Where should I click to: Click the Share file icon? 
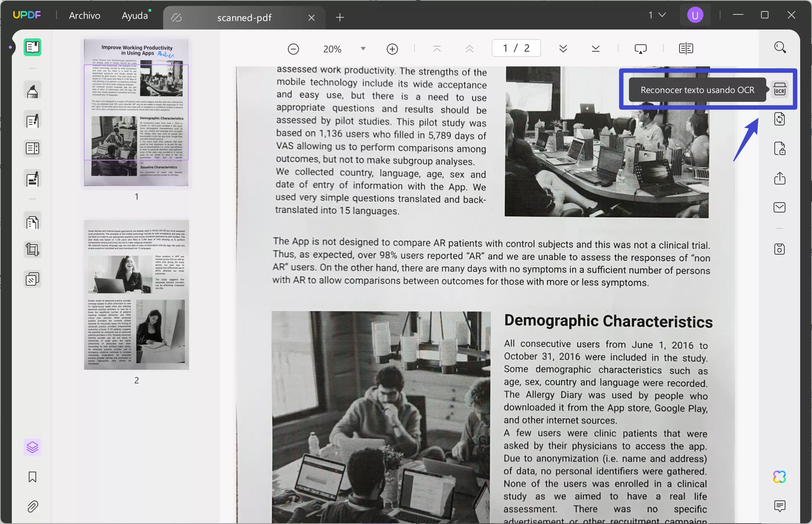(780, 178)
